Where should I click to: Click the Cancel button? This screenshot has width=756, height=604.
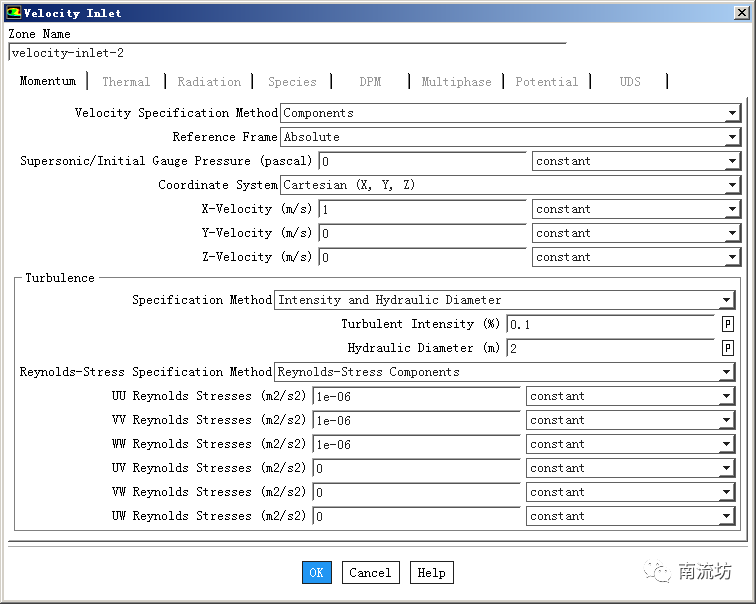click(370, 573)
